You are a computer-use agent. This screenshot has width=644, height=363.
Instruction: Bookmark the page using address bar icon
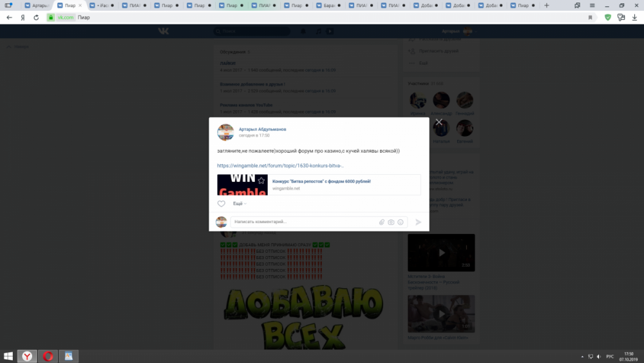590,17
